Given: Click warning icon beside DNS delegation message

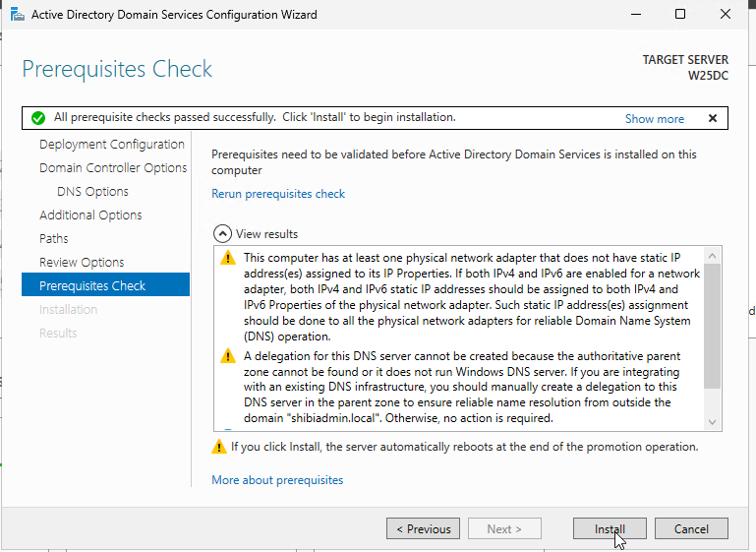Looking at the screenshot, I should coord(227,356).
